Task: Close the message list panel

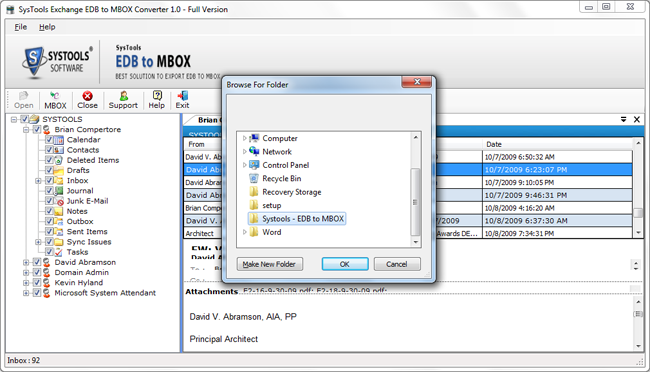Action: tap(637, 119)
